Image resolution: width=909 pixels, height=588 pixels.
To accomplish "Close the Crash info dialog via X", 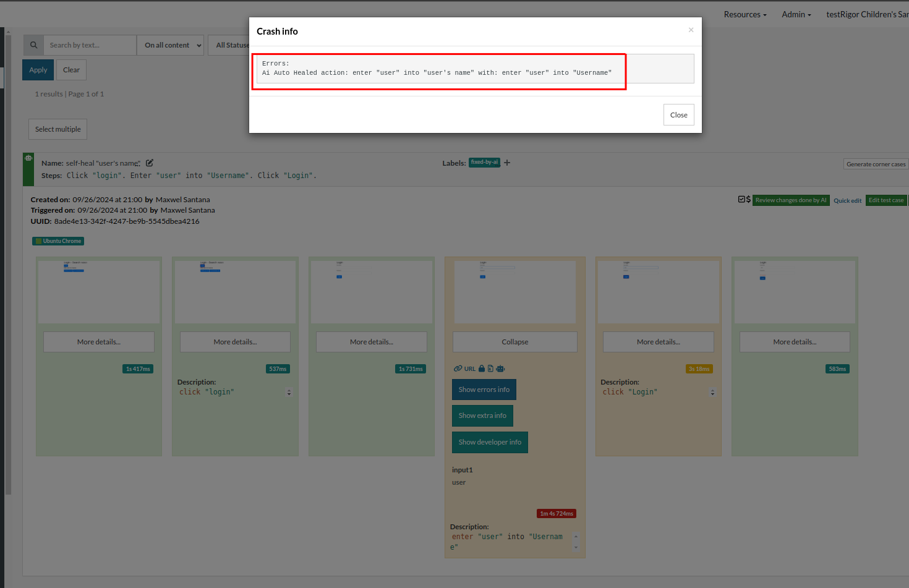I will pos(691,30).
